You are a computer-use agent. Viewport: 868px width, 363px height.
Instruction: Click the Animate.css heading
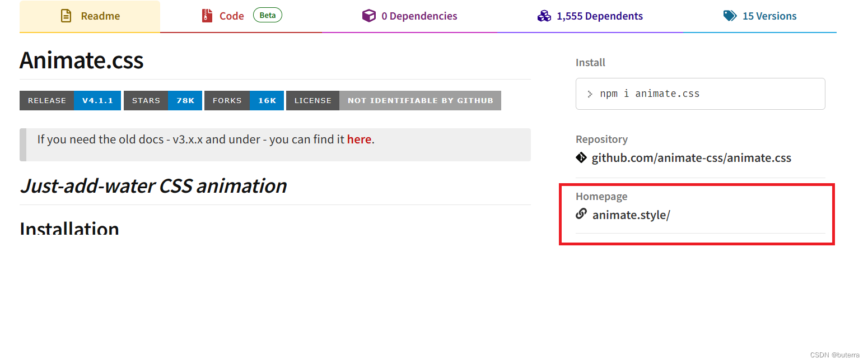click(x=82, y=61)
